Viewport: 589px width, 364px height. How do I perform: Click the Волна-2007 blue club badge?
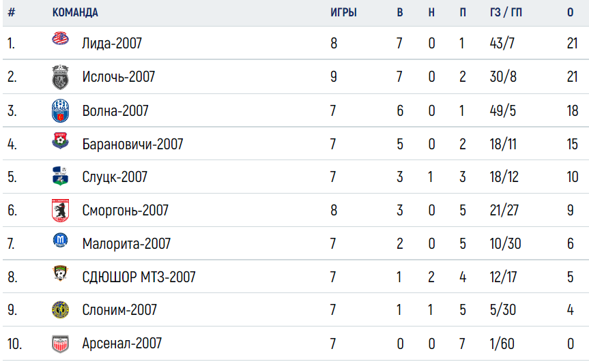click(60, 110)
